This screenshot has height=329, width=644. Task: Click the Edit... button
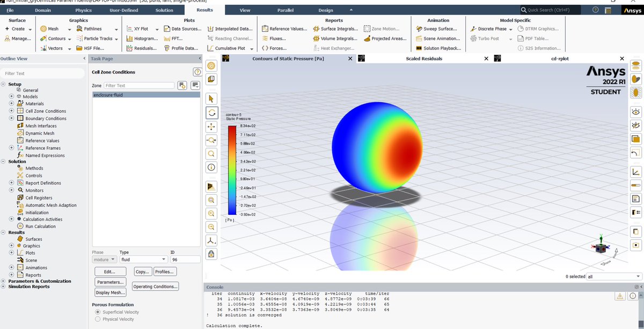pyautogui.click(x=111, y=272)
